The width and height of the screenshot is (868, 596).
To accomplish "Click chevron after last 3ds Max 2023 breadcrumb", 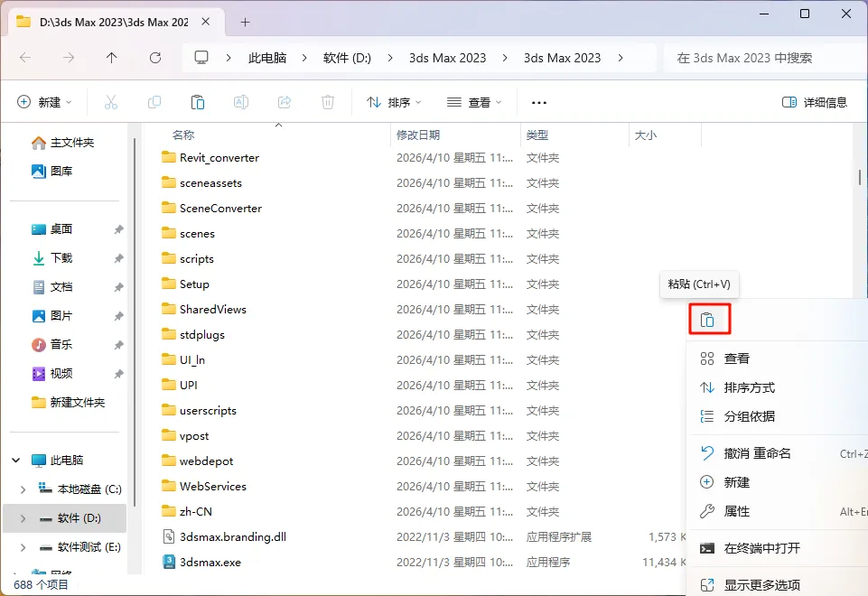I will [x=621, y=58].
